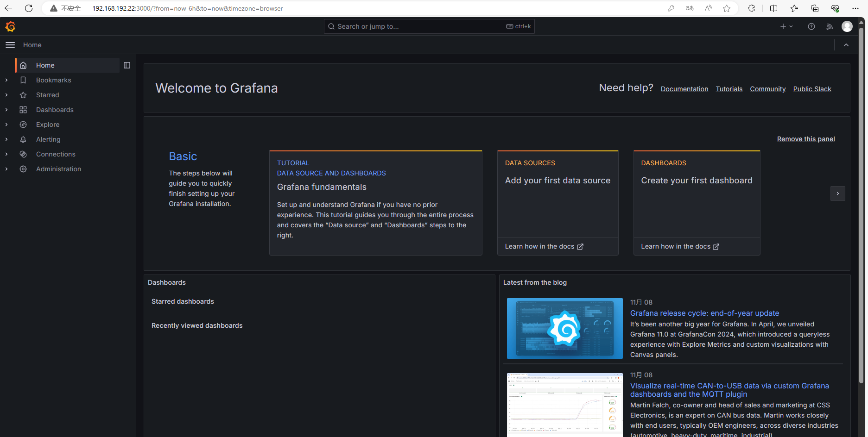
Task: Expand the Explore menu section
Action: (6, 125)
